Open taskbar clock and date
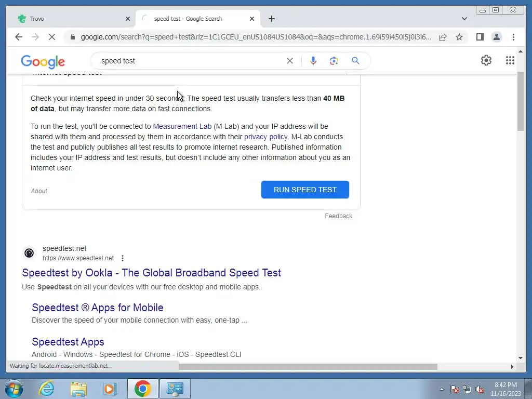532x399 pixels. [506, 389]
